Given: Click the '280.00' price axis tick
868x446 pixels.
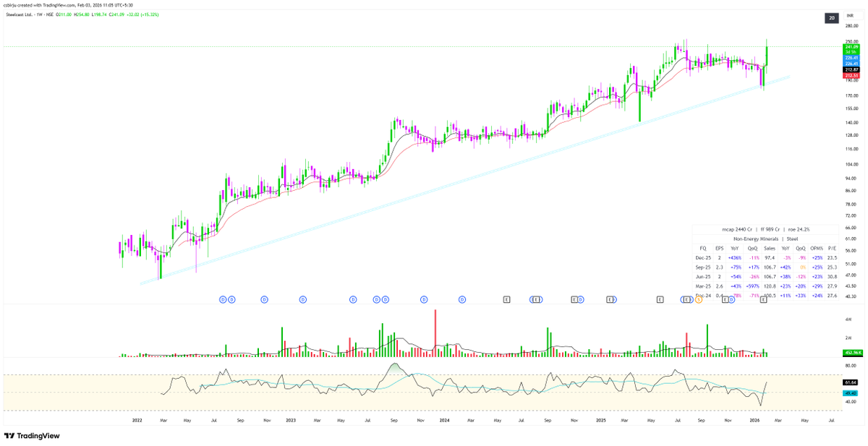Looking at the screenshot, I should pyautogui.click(x=851, y=26).
